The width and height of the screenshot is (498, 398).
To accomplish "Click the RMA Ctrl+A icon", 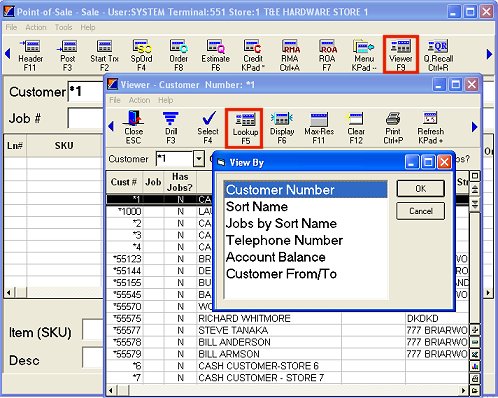I will tap(290, 54).
